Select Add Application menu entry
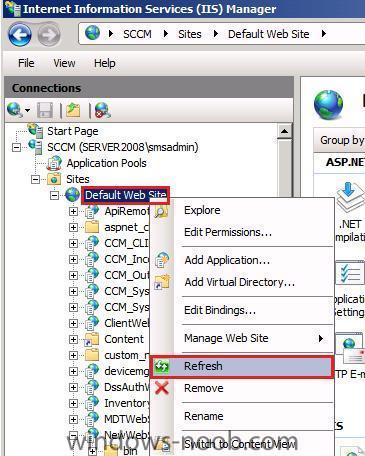 tap(242, 260)
